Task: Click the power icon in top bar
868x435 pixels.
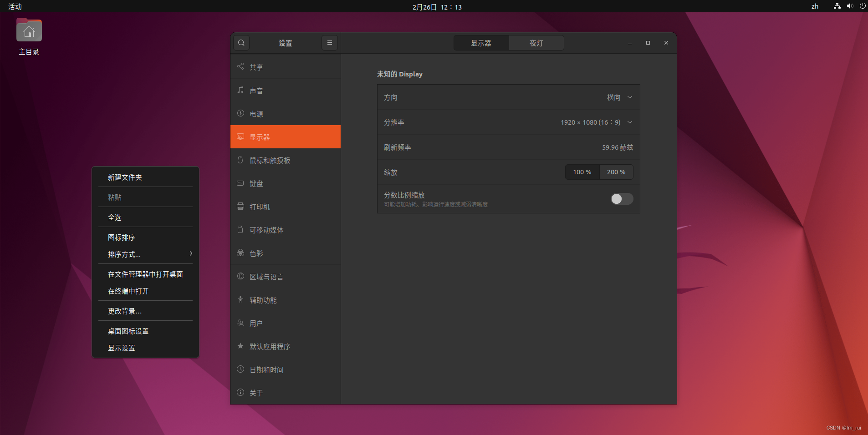Action: 863,6
